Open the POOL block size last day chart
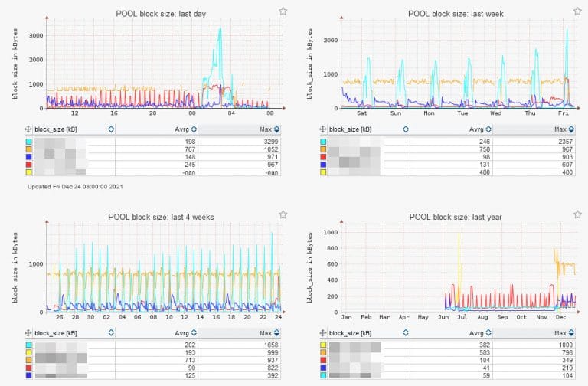This screenshot has height=386, width=588. click(x=165, y=63)
